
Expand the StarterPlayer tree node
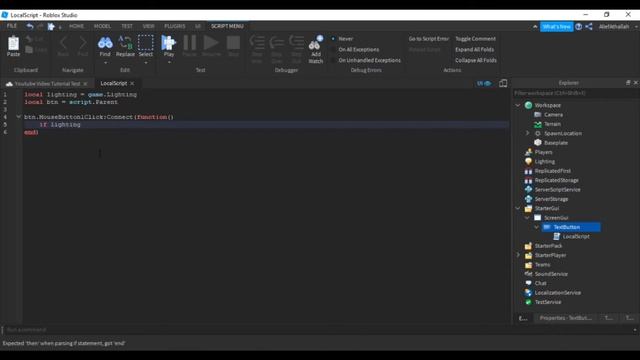click(518, 255)
